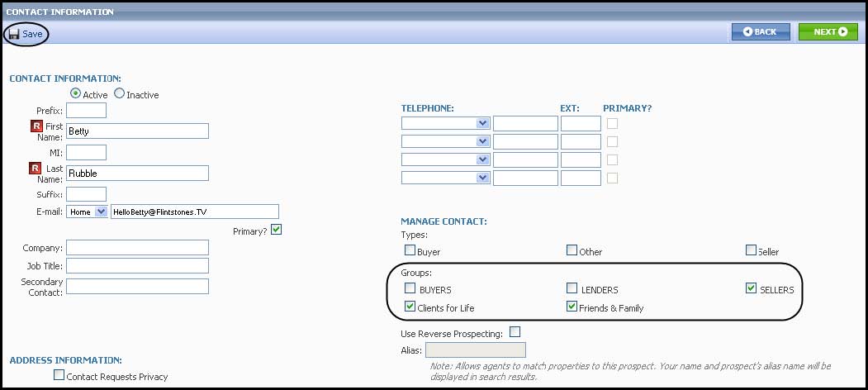Click the ADDRESS INFORMATION heading
The image size is (868, 390).
[x=66, y=360]
